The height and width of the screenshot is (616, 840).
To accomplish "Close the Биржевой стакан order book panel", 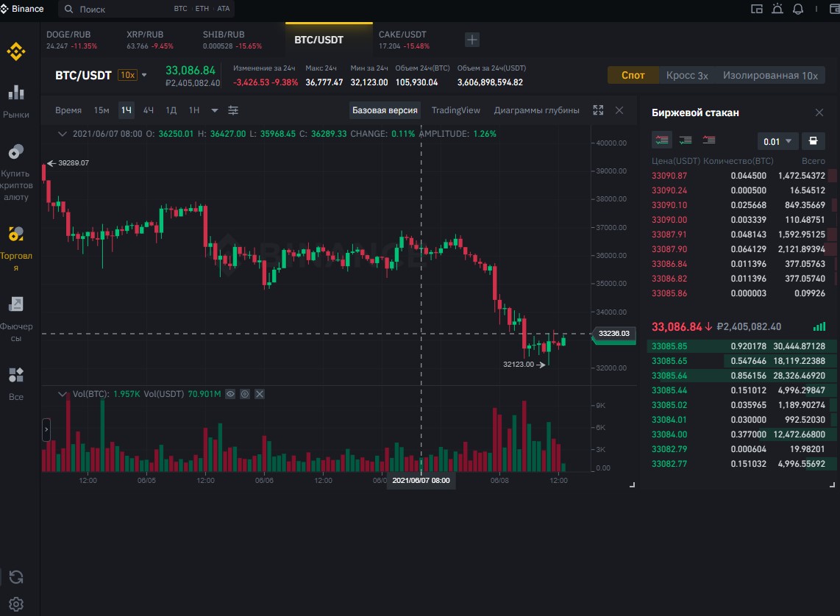I will click(x=819, y=112).
